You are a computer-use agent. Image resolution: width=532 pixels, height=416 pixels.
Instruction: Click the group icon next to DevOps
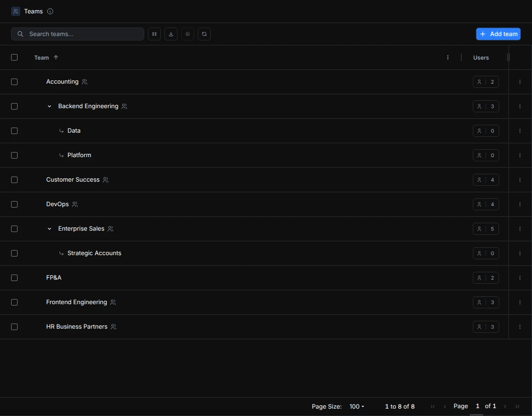coord(75,204)
